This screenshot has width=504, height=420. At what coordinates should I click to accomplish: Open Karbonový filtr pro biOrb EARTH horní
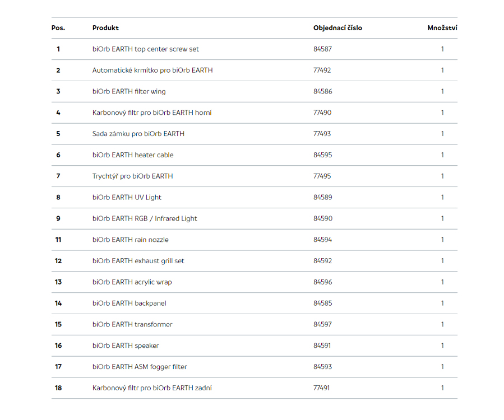(152, 113)
